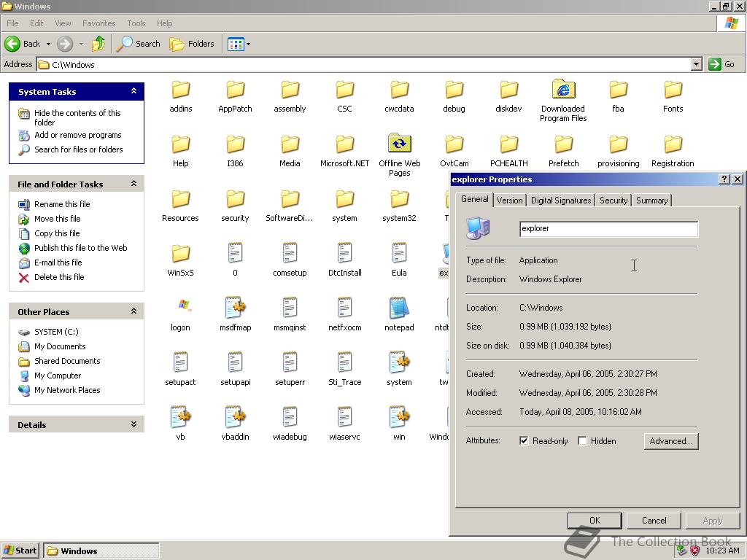The image size is (747, 560).
Task: Click the C:\Windows address field
Action: tap(364, 64)
